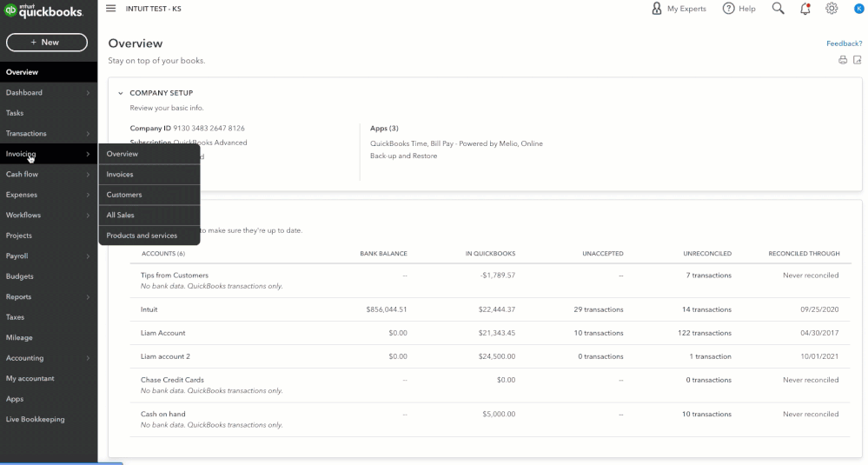Open the Help menu
Viewport: 868px width, 465px height.
(x=739, y=9)
